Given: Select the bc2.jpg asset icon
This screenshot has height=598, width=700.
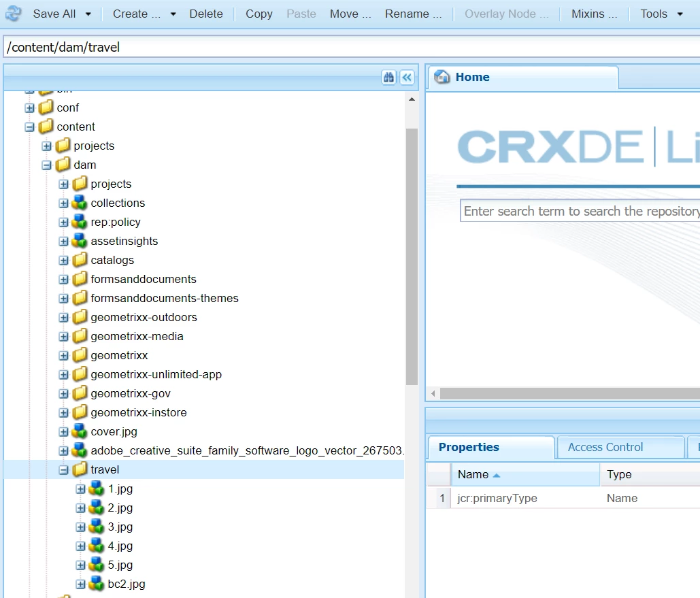Looking at the screenshot, I should pyautogui.click(x=97, y=584).
